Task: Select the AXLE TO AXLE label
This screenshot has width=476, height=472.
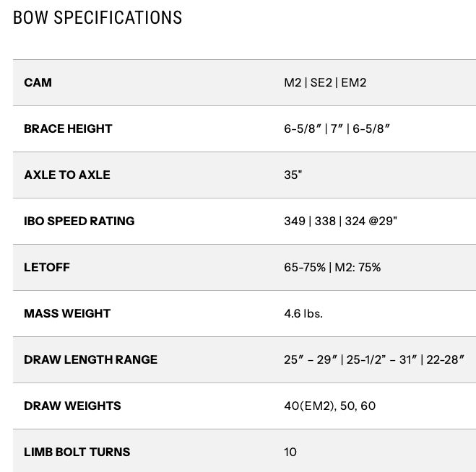Action: 66,175
